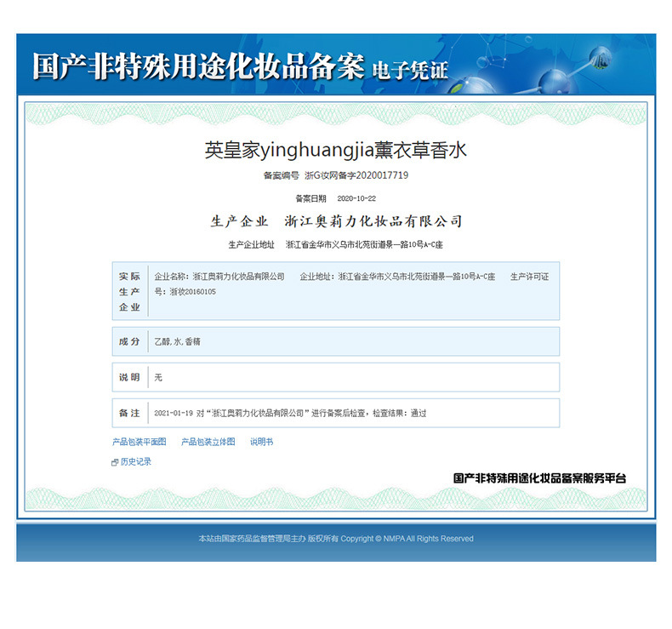Click the 备案日期 label
672x629 pixels.
tap(310, 198)
